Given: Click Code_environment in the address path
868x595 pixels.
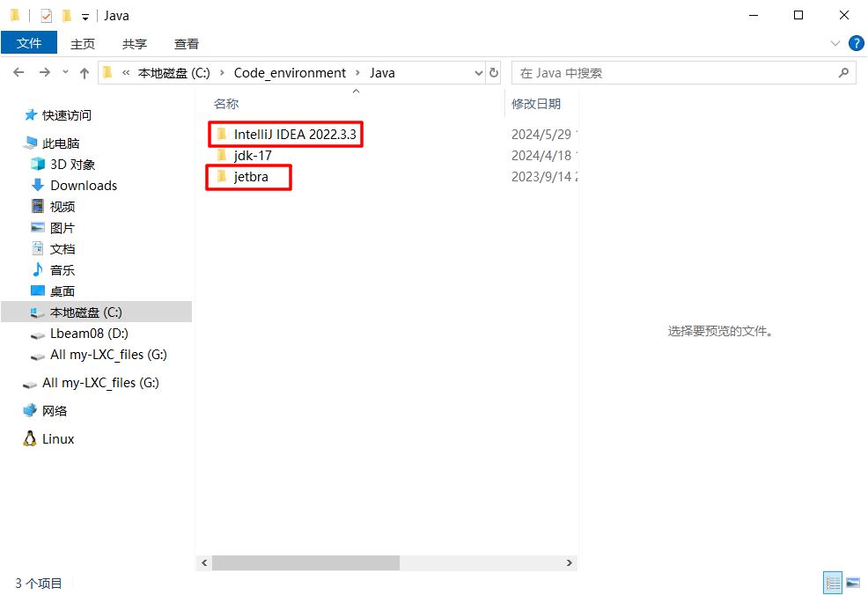Looking at the screenshot, I should (x=290, y=73).
